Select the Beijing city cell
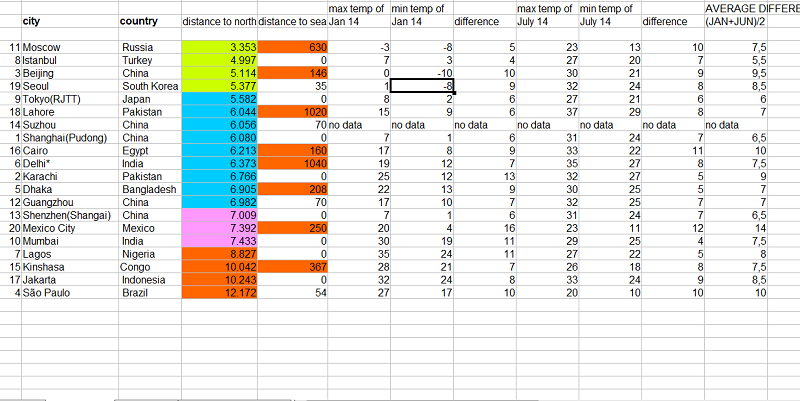The image size is (800, 401). [70, 73]
